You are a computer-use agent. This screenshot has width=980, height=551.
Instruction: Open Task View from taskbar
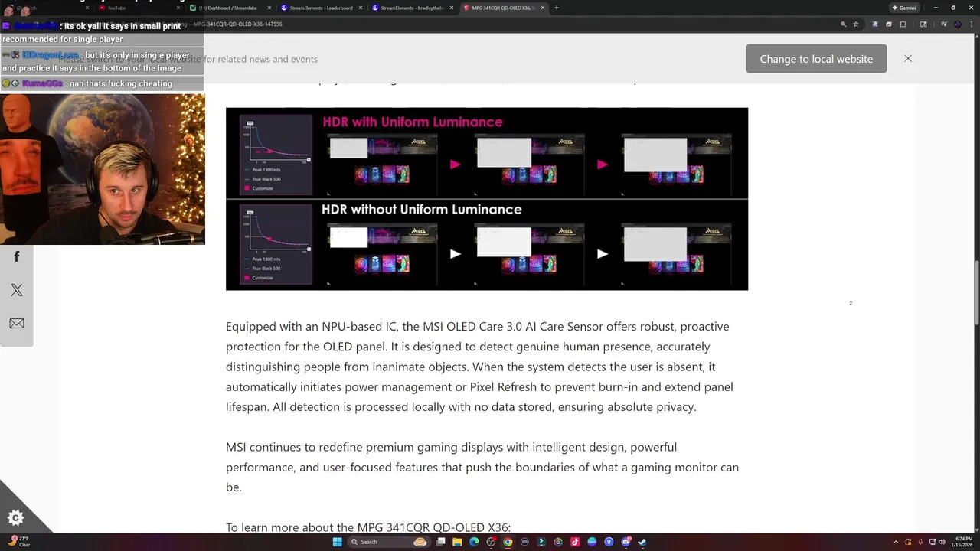[440, 542]
